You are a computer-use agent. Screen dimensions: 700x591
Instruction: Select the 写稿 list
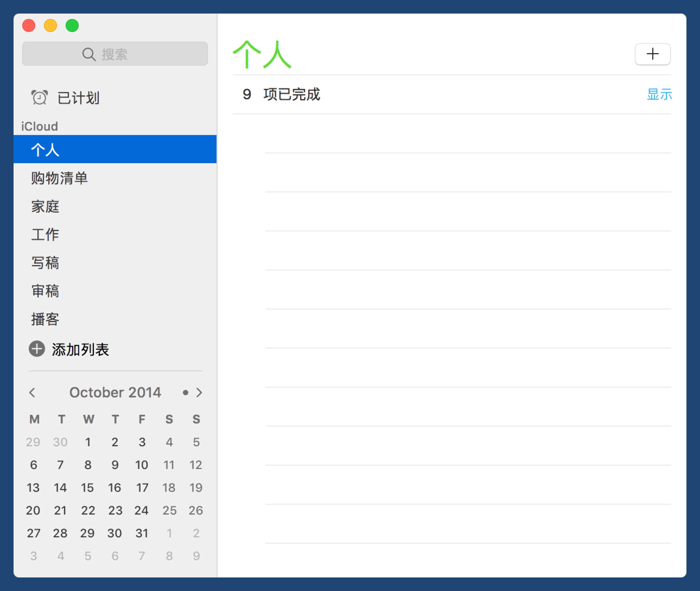(x=45, y=262)
